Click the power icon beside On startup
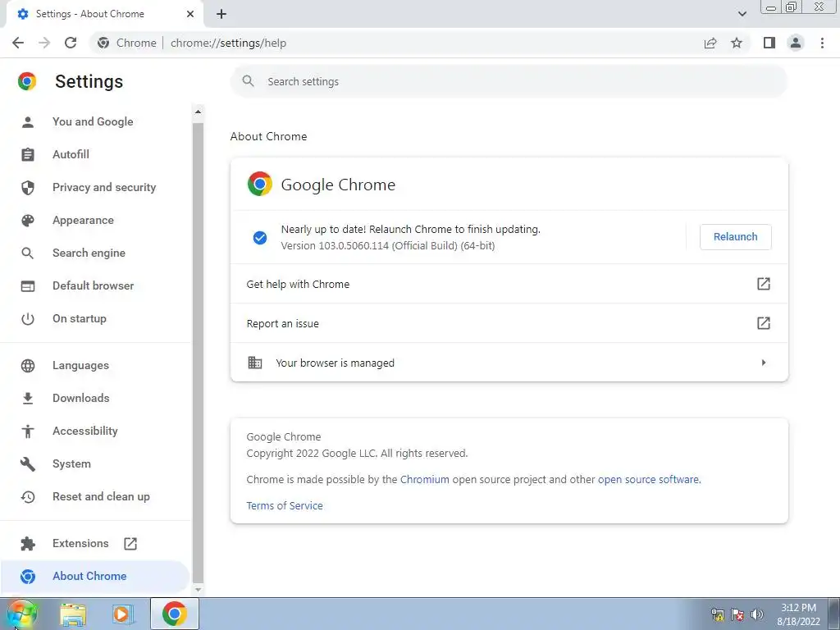The width and height of the screenshot is (840, 630). click(x=28, y=319)
